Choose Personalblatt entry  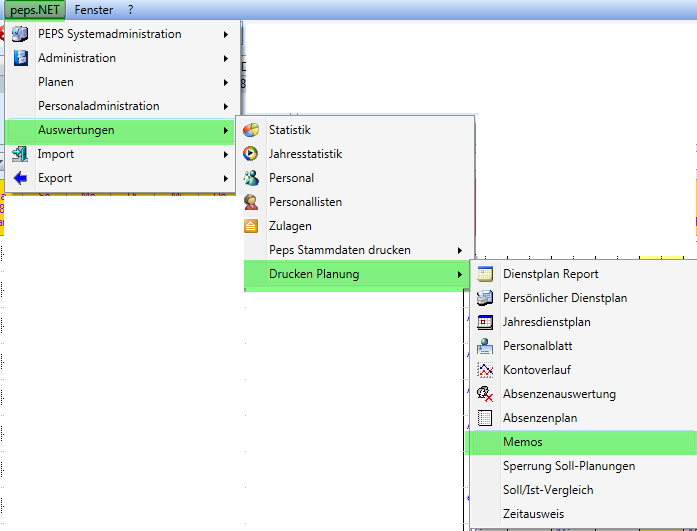tap(584, 346)
